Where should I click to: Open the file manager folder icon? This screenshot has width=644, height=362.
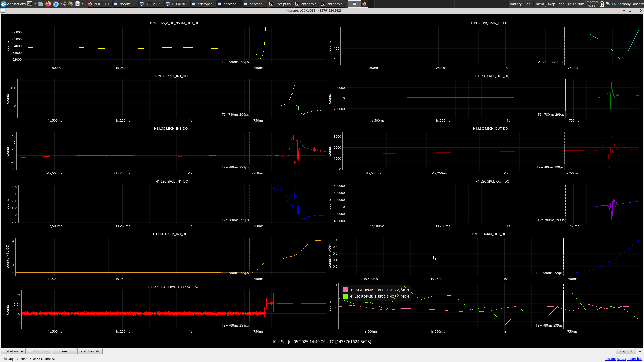coord(41,4)
